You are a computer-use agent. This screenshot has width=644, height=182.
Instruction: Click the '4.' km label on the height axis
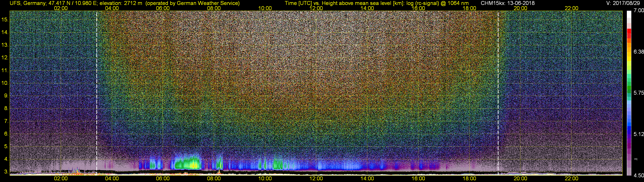pos(6,159)
